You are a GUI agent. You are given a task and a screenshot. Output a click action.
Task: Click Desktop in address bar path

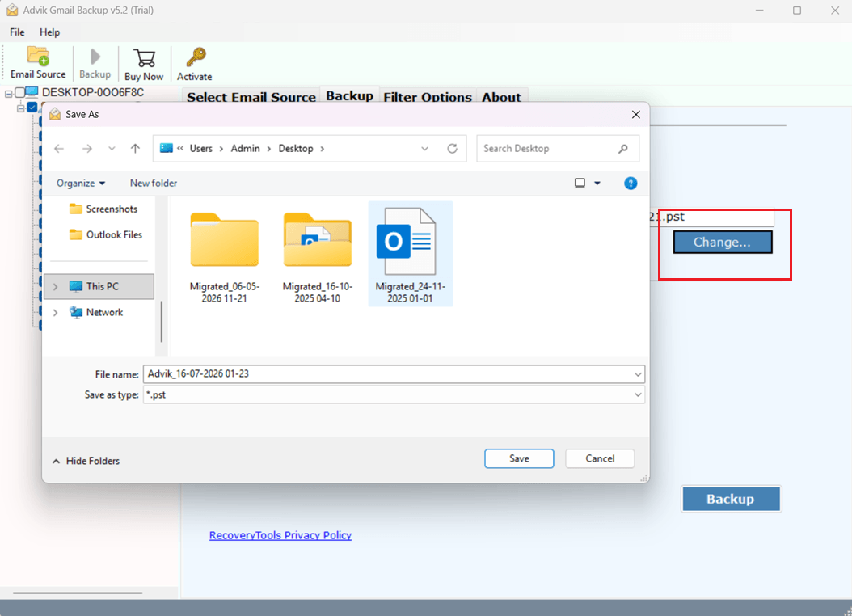pos(296,148)
